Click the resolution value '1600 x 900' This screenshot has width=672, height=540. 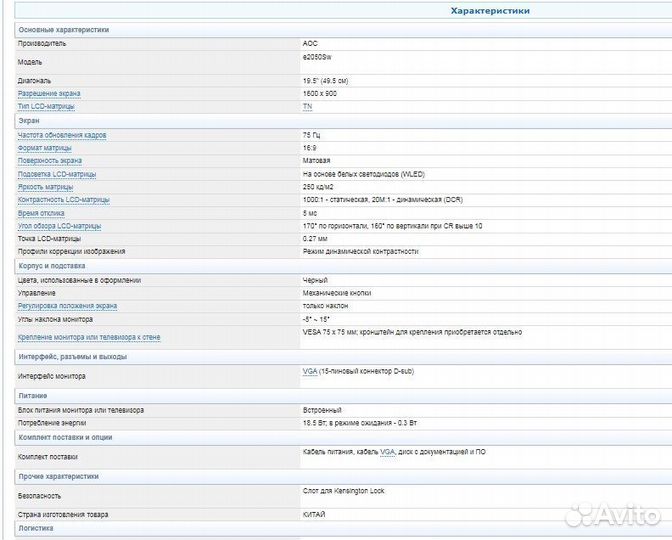(320, 93)
